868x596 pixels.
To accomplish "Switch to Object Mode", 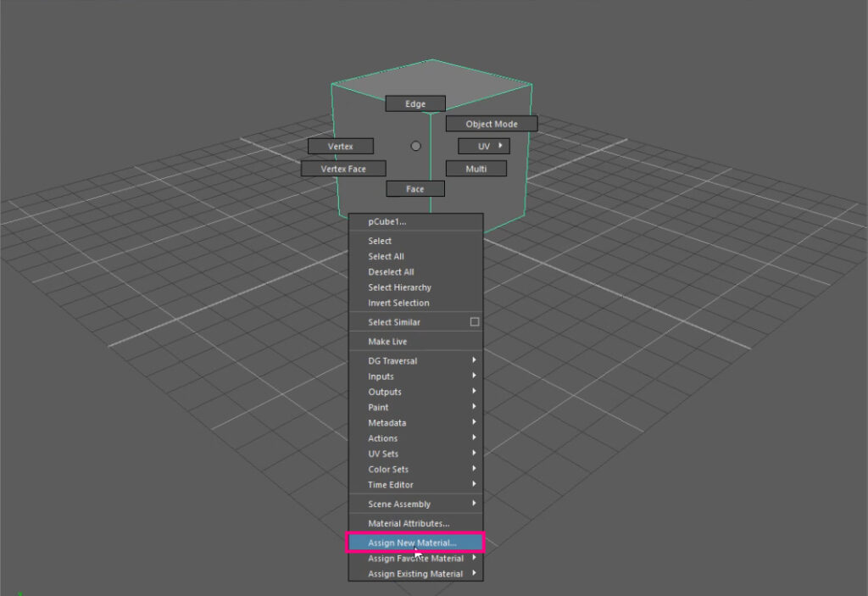I will 492,124.
